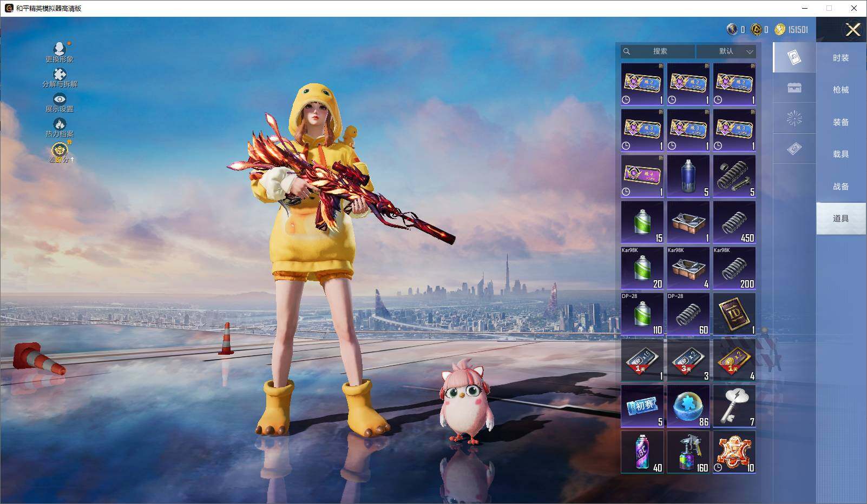Open the 分解与拆解 puzzle piece icon

click(x=60, y=74)
